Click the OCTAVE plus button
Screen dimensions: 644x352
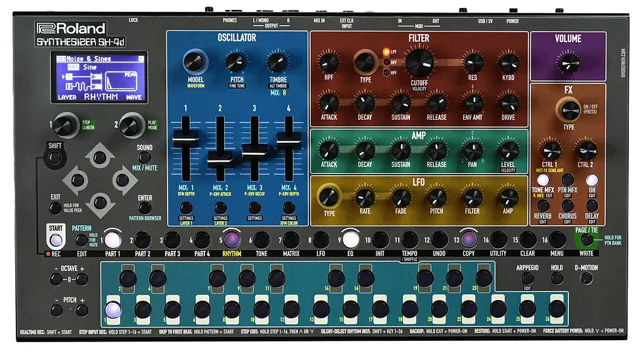click(x=82, y=279)
